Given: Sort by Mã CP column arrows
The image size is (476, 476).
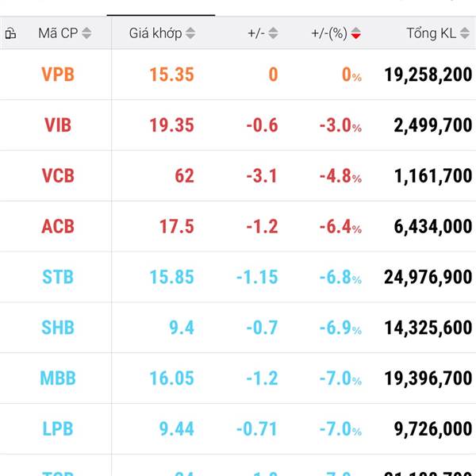Looking at the screenshot, I should (x=86, y=33).
